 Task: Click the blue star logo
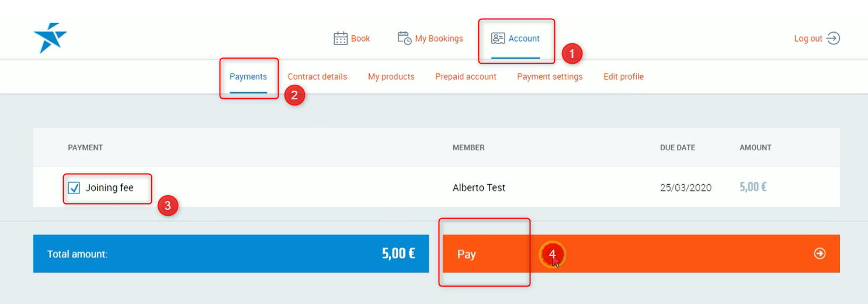[x=50, y=38]
